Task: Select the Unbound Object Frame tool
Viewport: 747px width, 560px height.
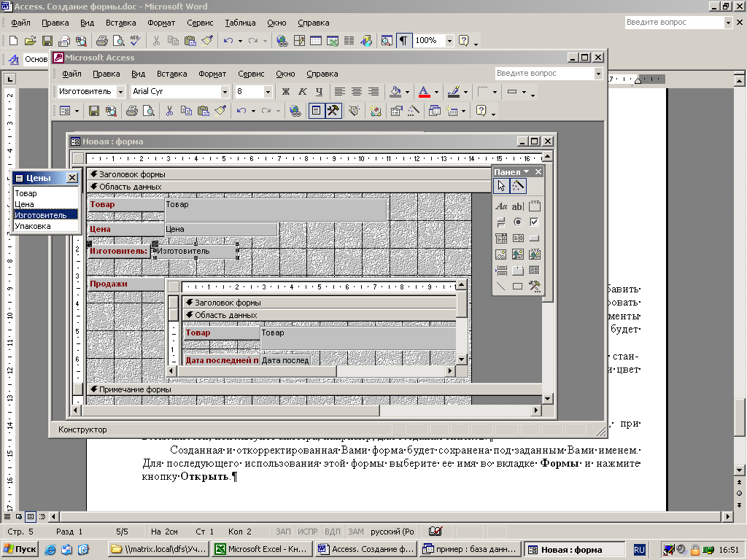Action: (517, 254)
